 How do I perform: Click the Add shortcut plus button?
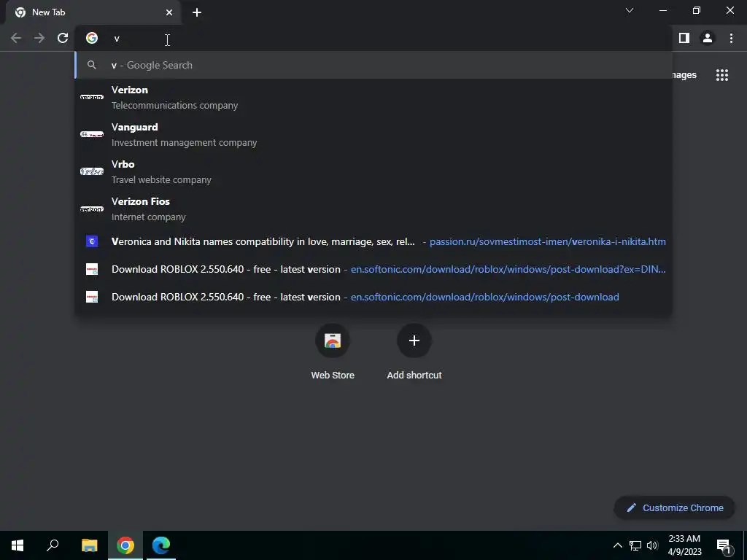click(414, 341)
